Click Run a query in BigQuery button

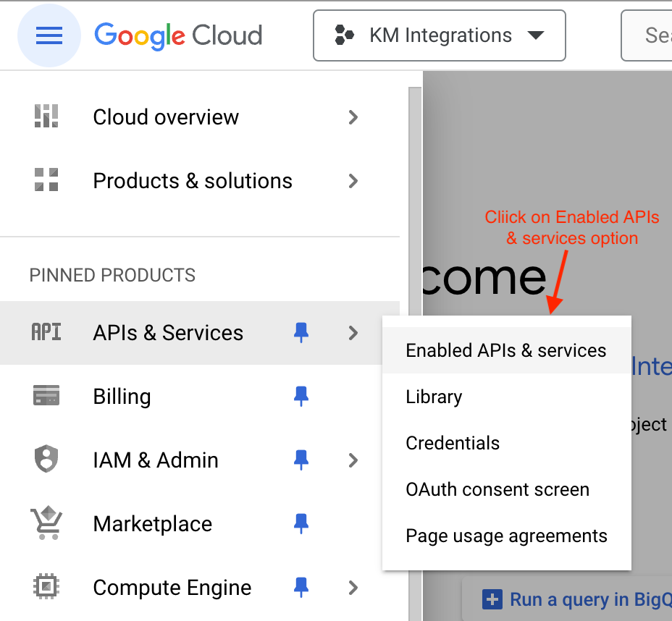click(567, 599)
